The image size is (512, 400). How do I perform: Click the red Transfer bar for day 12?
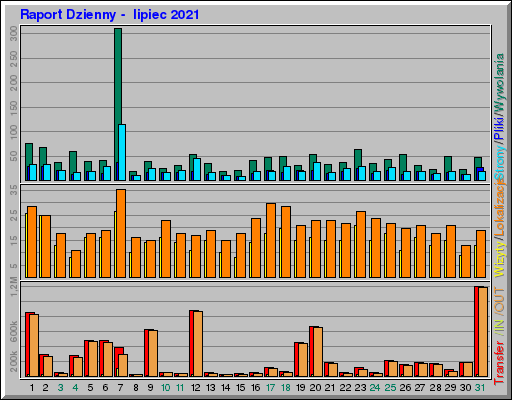click(191, 343)
